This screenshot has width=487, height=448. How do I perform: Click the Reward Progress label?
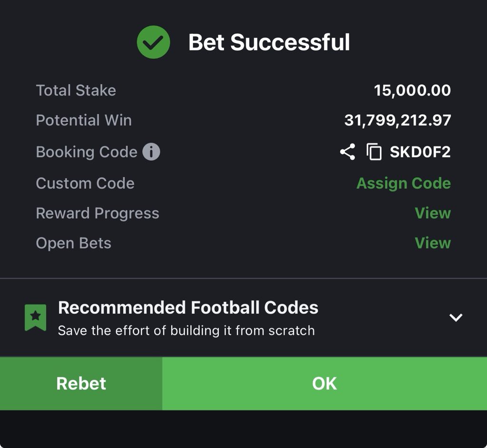click(x=97, y=213)
